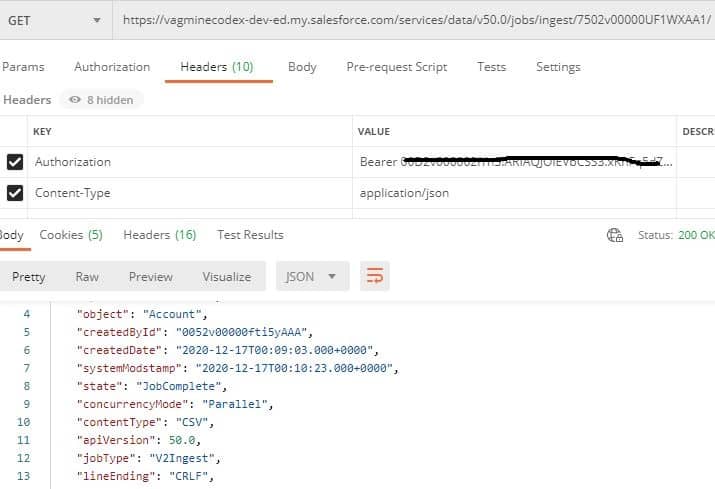Toggle the line wrap icon
The width and height of the screenshot is (715, 489).
coord(375,276)
